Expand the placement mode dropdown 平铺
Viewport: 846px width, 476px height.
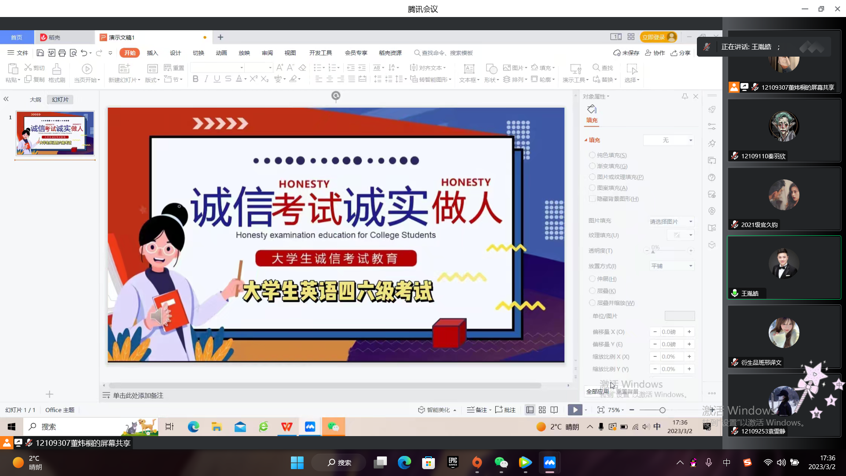pos(671,266)
